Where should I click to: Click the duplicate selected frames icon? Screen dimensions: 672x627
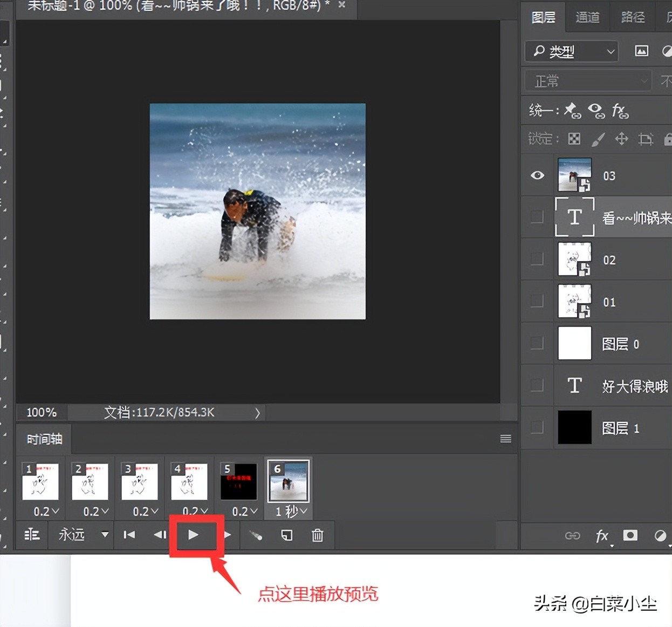pos(286,535)
